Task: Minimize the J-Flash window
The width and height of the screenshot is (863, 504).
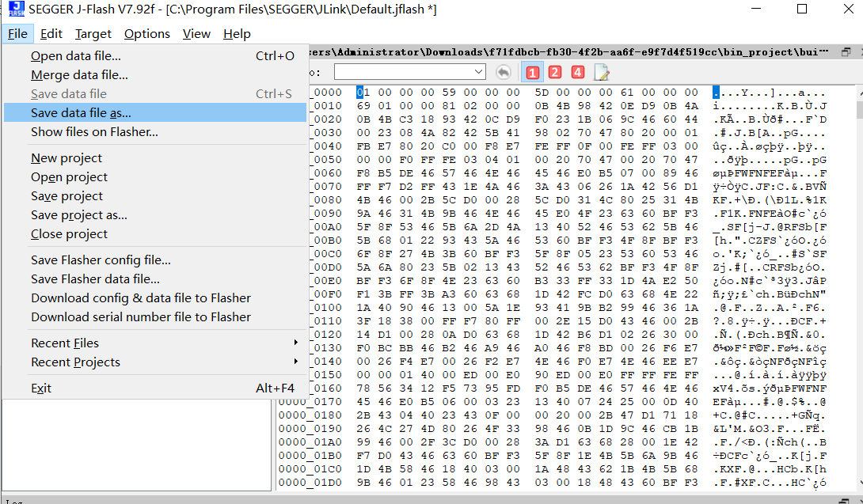Action: (x=756, y=9)
